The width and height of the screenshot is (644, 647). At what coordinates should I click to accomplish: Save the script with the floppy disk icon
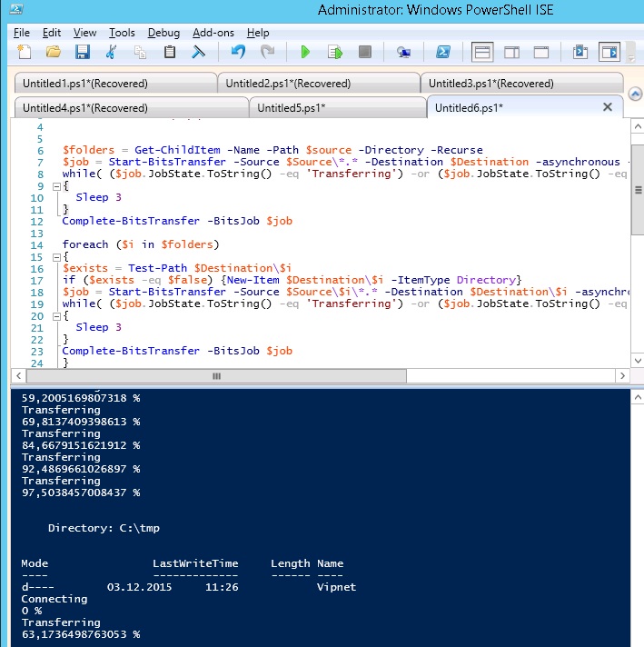[83, 52]
